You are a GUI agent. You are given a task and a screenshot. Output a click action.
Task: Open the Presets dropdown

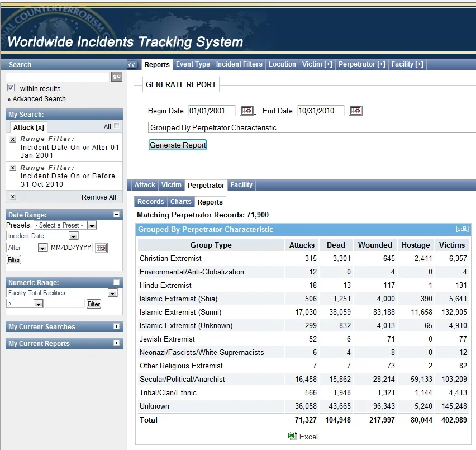click(x=92, y=225)
